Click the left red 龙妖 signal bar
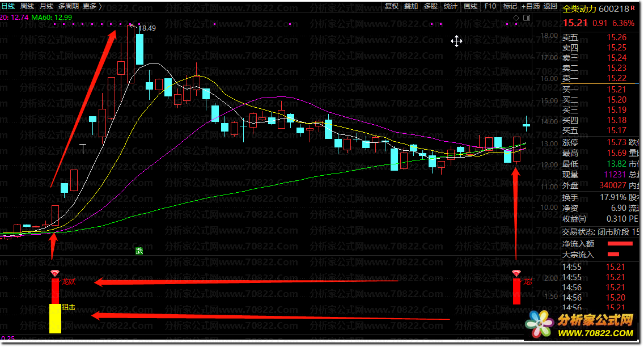 tap(55, 291)
